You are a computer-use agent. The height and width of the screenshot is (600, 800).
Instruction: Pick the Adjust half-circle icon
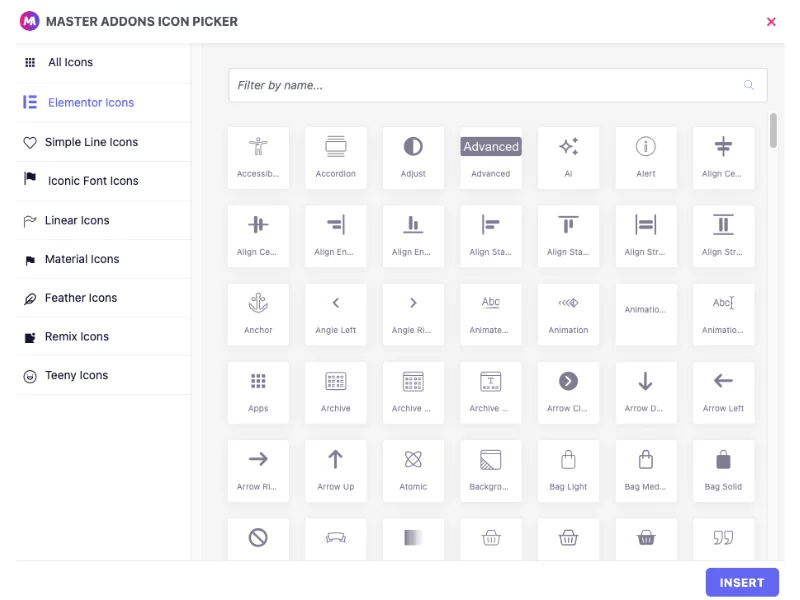pos(413,158)
